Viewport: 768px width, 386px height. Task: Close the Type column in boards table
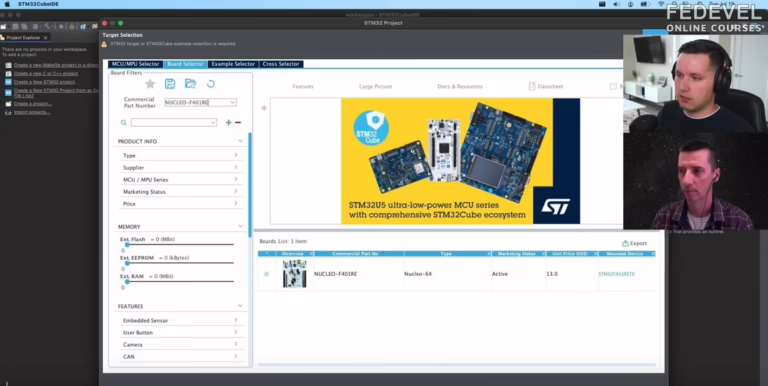coord(489,254)
